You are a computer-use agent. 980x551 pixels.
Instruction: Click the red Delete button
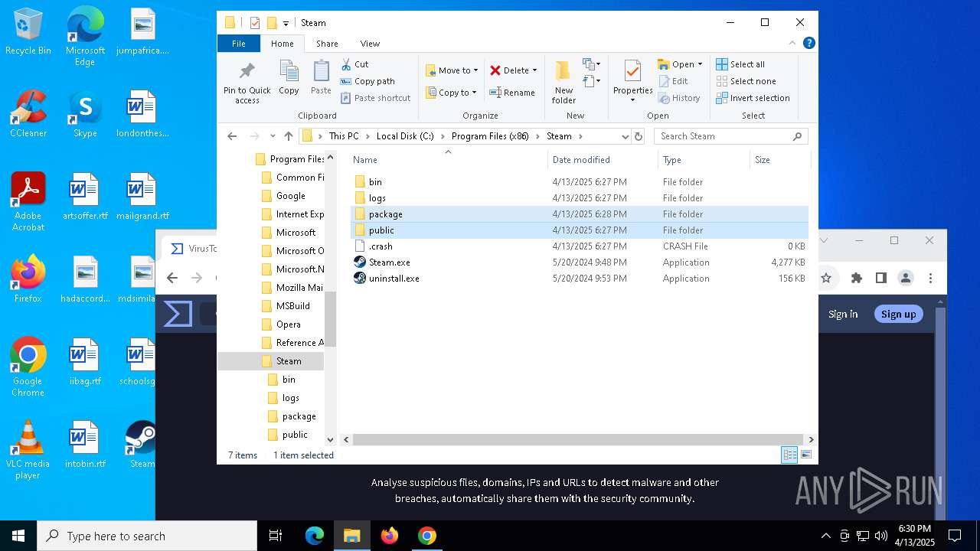[x=513, y=70]
